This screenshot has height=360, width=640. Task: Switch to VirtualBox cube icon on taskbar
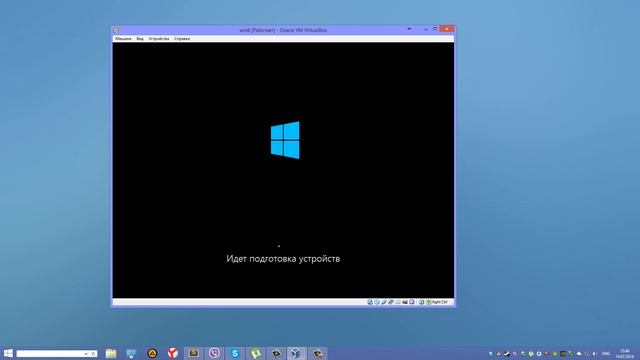coord(296,353)
